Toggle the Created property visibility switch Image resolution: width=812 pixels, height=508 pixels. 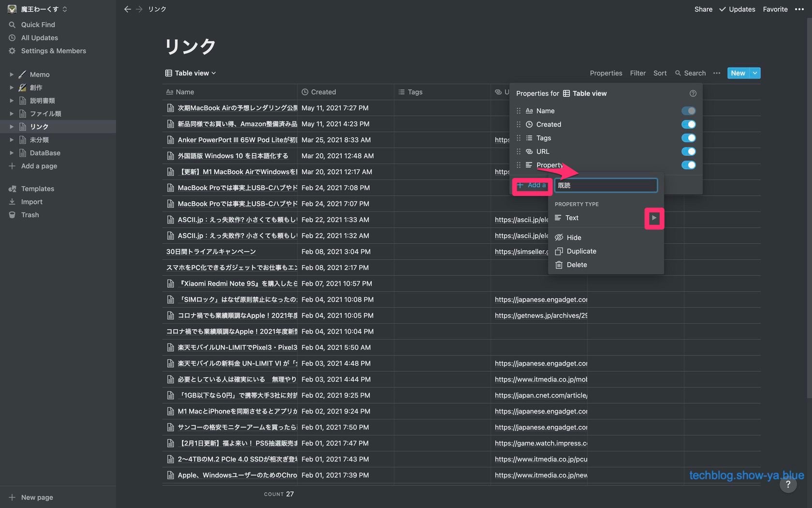point(688,124)
